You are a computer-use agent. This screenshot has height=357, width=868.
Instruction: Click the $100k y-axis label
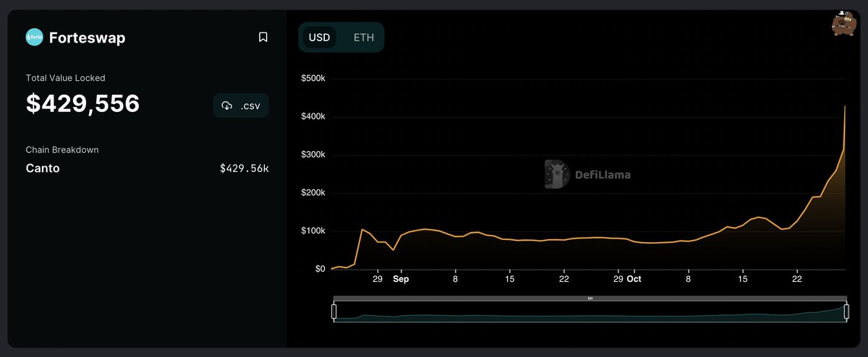click(x=313, y=231)
